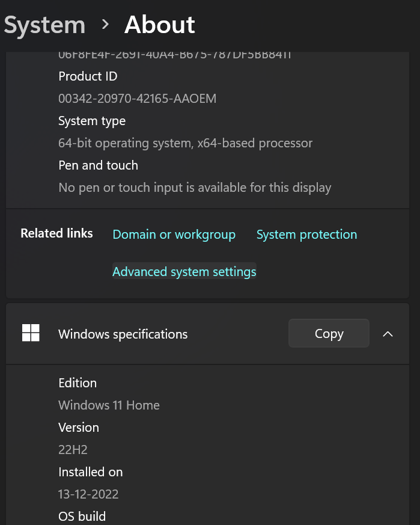Open the System protection link
This screenshot has width=420, height=525.
[306, 235]
